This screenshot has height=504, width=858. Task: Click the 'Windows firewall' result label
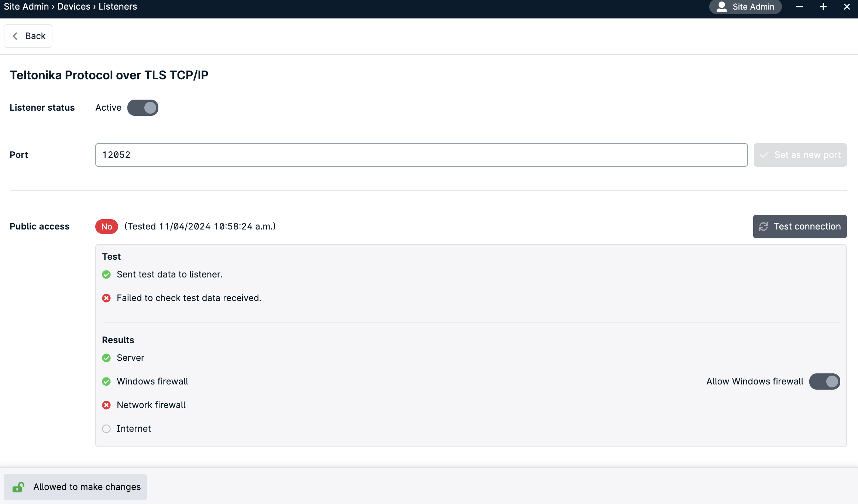click(x=152, y=382)
